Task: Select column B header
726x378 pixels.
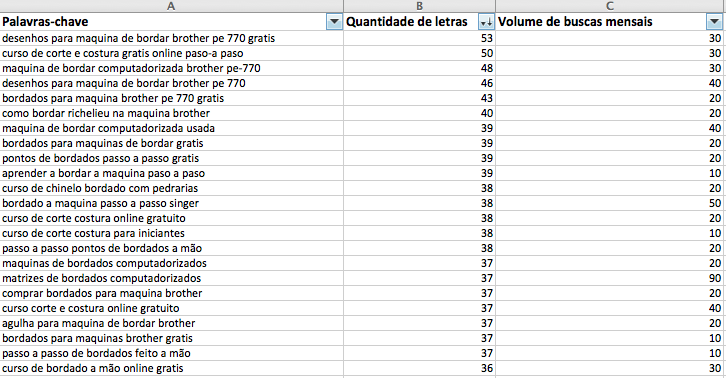Action: coord(419,6)
